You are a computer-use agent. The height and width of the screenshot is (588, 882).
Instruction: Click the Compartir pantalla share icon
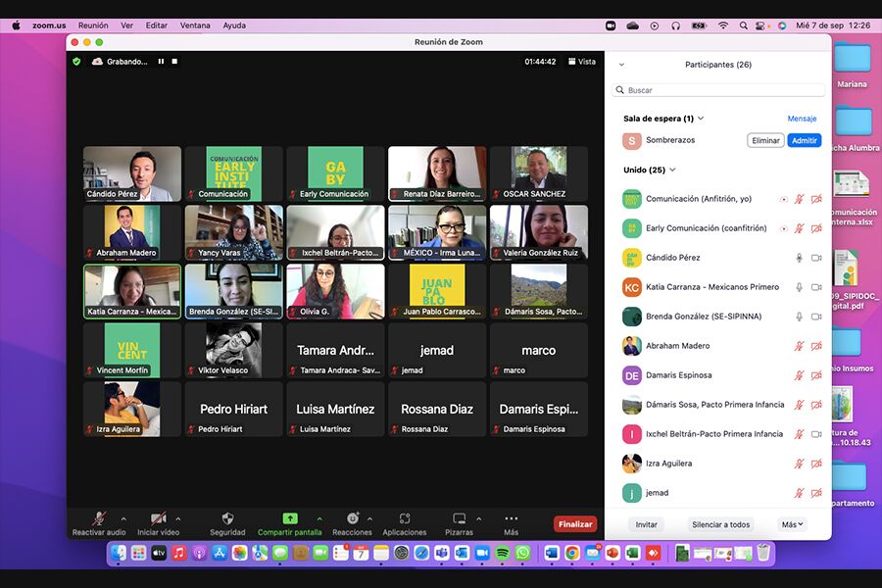pos(289,518)
